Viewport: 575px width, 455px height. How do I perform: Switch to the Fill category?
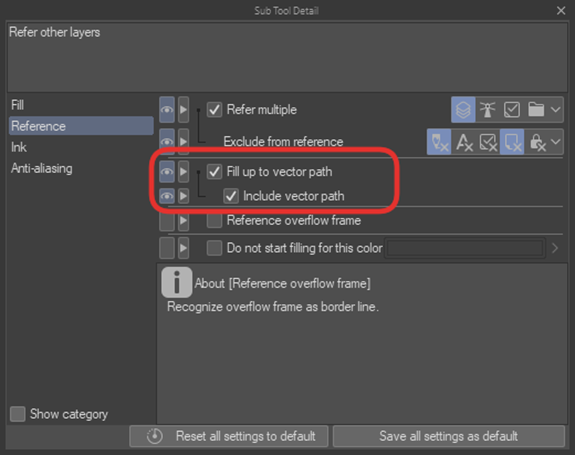point(18,105)
